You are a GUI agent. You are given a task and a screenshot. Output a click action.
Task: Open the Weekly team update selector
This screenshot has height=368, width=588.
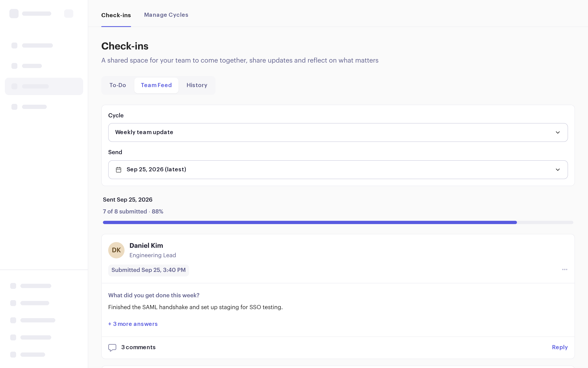pyautogui.click(x=338, y=132)
